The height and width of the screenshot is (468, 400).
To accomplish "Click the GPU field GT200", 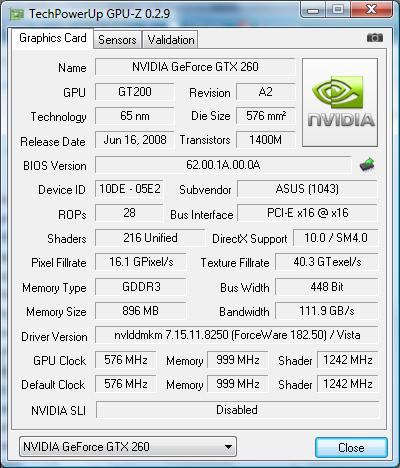I will coord(135,92).
